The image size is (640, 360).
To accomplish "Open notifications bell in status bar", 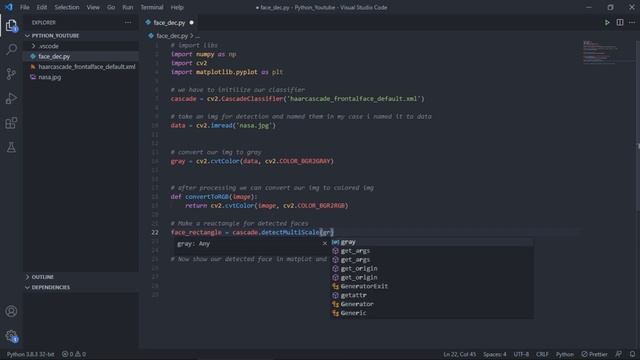I will [x=632, y=354].
